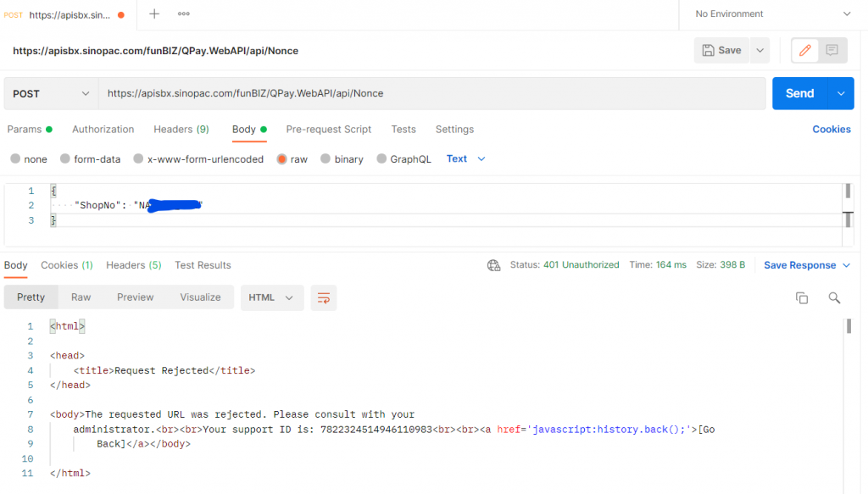Copy the response body with copy icon
The height and width of the screenshot is (494, 868).
coord(802,298)
